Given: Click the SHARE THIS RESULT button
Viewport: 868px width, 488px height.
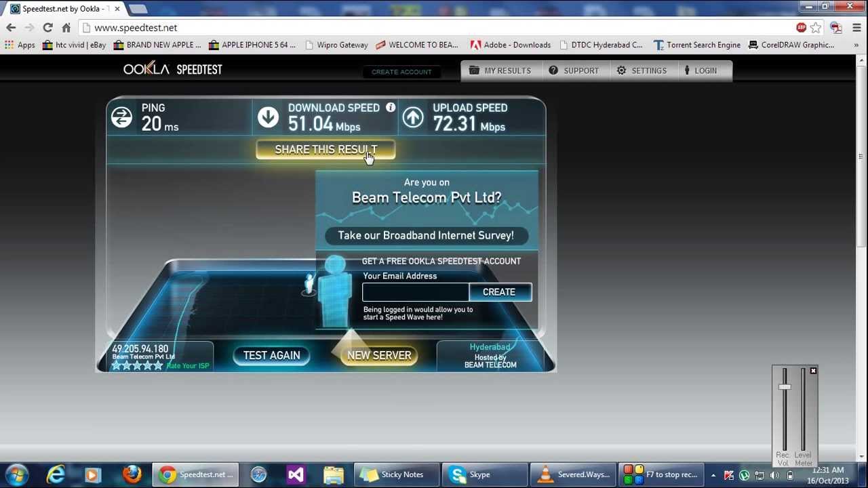Looking at the screenshot, I should tap(325, 150).
